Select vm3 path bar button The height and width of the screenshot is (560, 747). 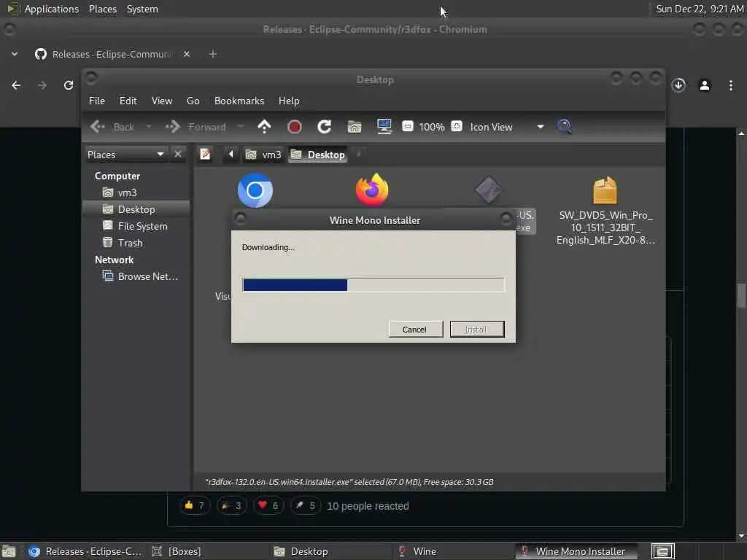[x=263, y=155]
